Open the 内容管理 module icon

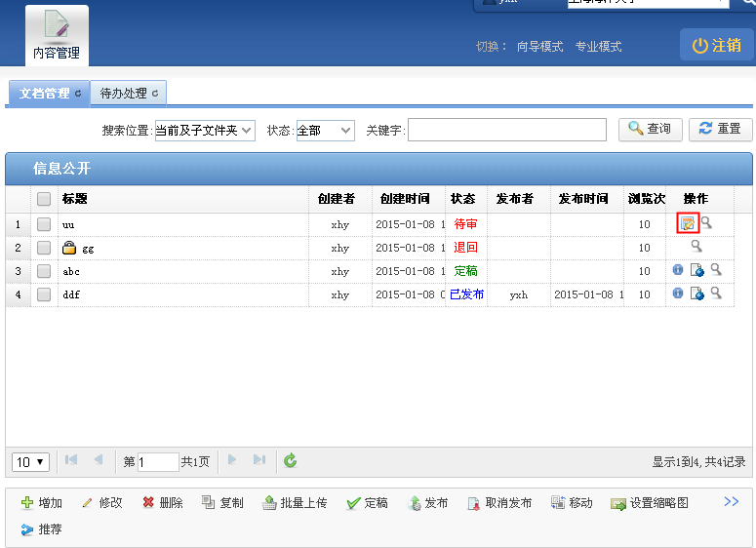click(x=57, y=35)
